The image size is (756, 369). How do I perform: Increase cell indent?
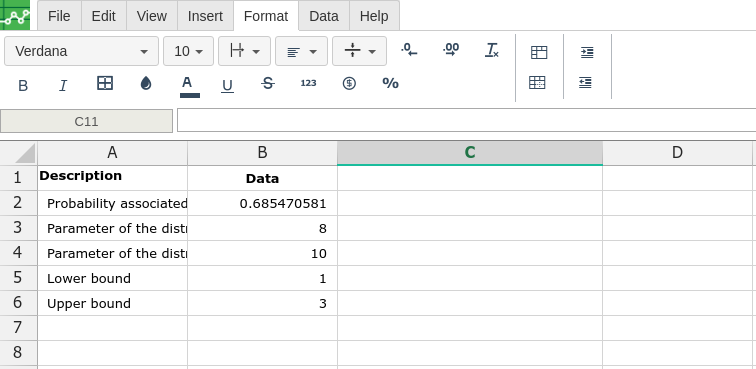point(587,52)
